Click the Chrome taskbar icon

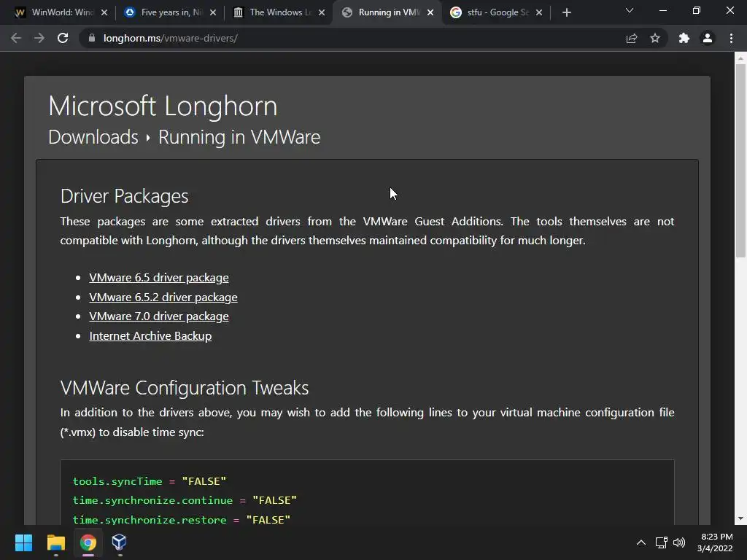(88, 542)
